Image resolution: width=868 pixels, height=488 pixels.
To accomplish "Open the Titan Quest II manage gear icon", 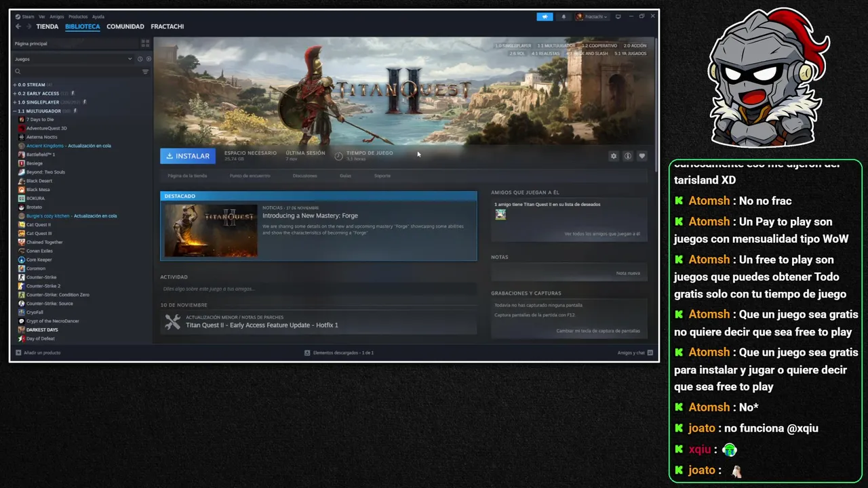I will pos(614,156).
